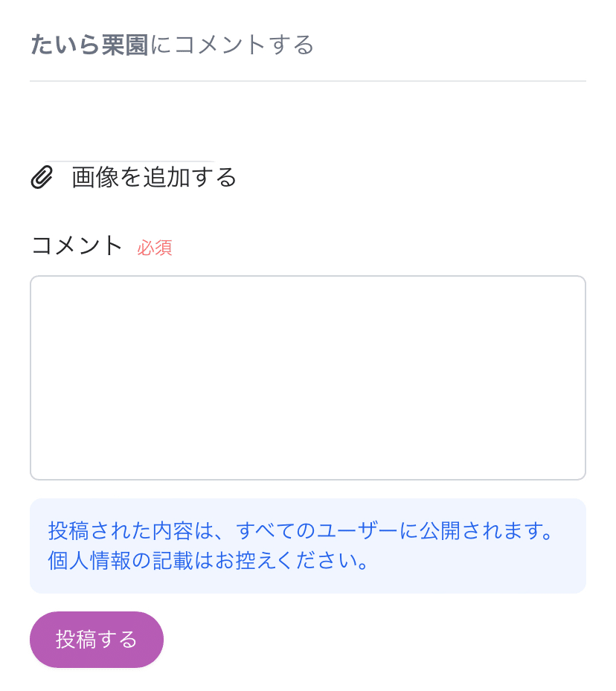Click the にコメントする heading text

(232, 45)
